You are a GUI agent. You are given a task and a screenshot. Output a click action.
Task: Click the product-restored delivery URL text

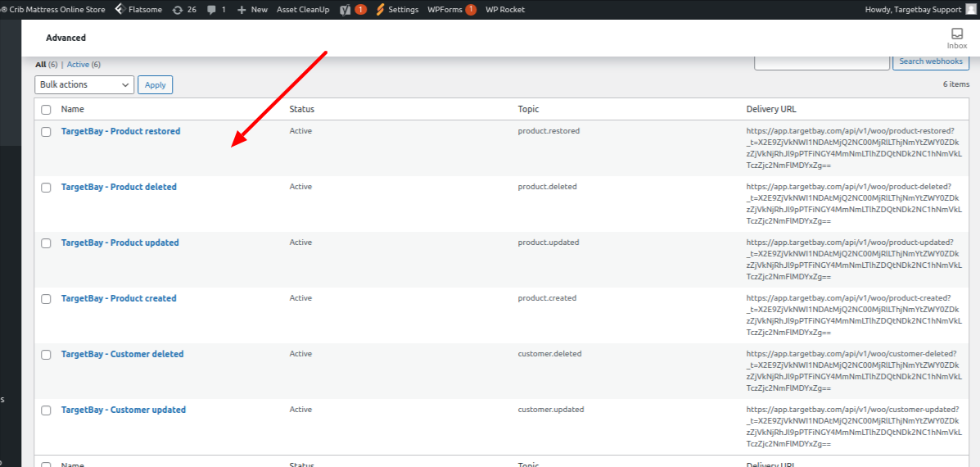tap(854, 149)
